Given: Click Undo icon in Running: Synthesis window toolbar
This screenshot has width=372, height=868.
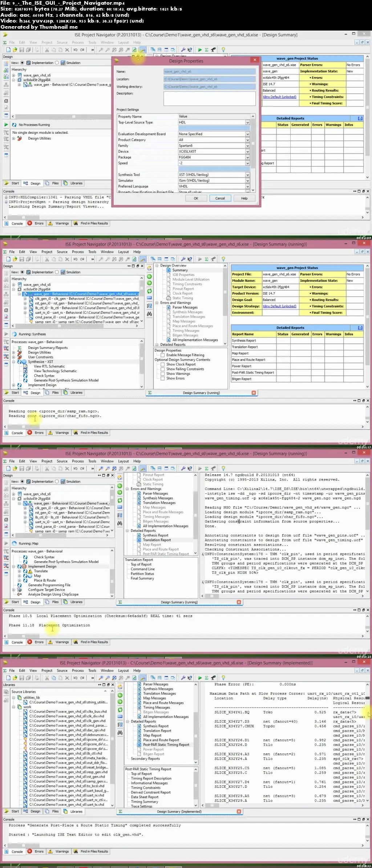Looking at the screenshot, I should pos(76,259).
